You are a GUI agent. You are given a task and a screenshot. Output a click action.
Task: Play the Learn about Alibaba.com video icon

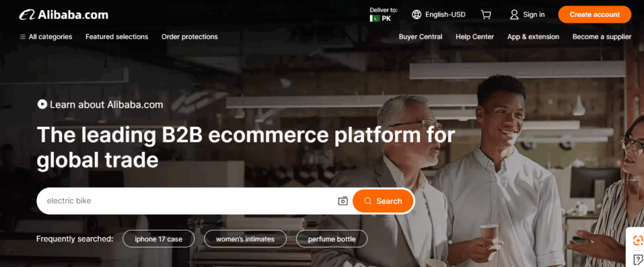click(x=42, y=105)
